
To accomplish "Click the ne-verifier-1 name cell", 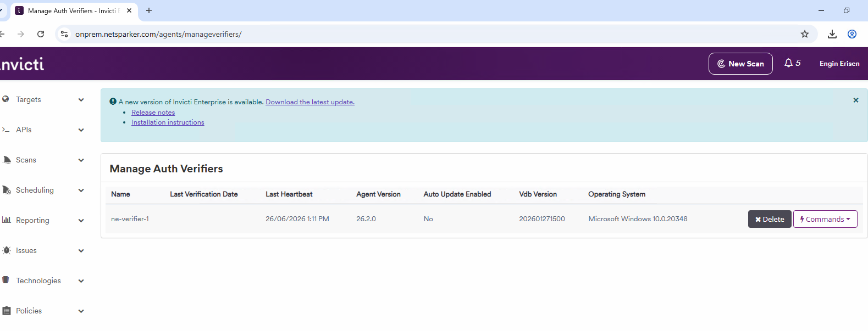I will 130,219.
